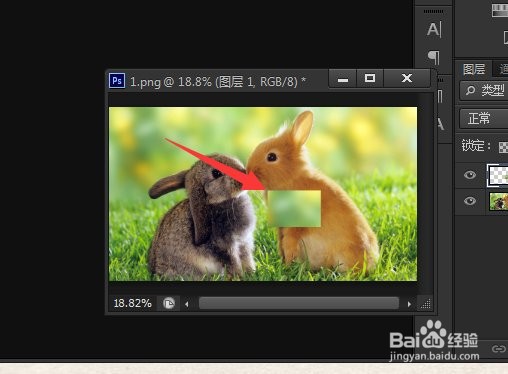508x374 pixels.
Task: Toggle lock transparent pixels icon
Action: coord(503,147)
